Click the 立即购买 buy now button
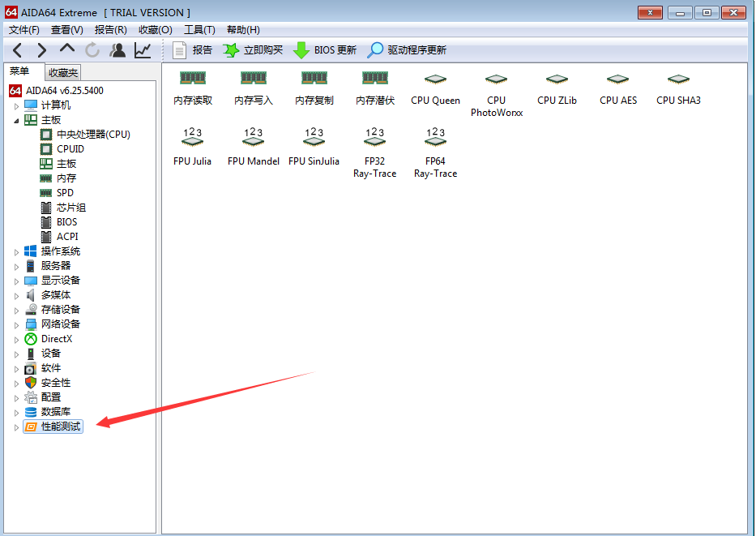Image resolution: width=756 pixels, height=536 pixels. [x=253, y=50]
